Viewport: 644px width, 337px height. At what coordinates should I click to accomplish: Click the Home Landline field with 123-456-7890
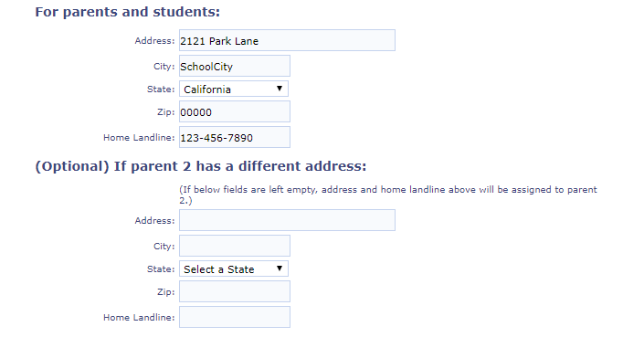click(235, 137)
